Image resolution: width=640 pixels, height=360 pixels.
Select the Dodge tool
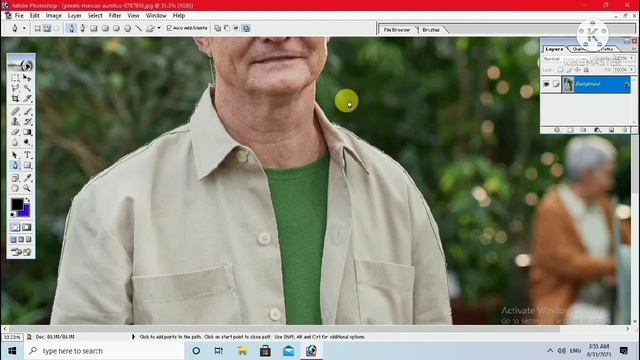[27, 142]
